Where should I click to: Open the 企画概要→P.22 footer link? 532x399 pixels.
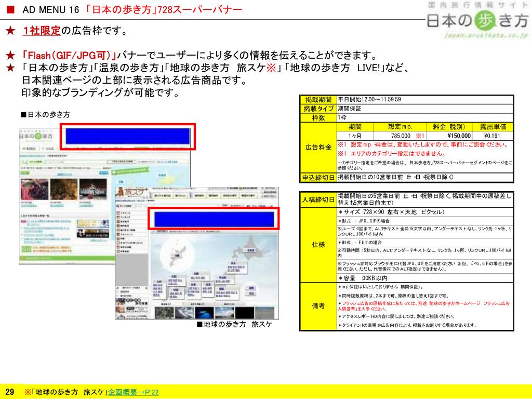click(134, 392)
